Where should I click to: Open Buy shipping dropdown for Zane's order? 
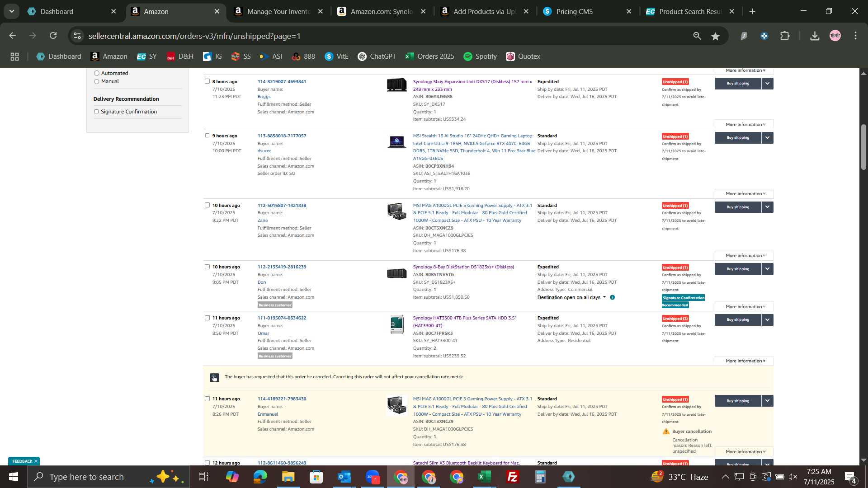pyautogui.click(x=768, y=207)
